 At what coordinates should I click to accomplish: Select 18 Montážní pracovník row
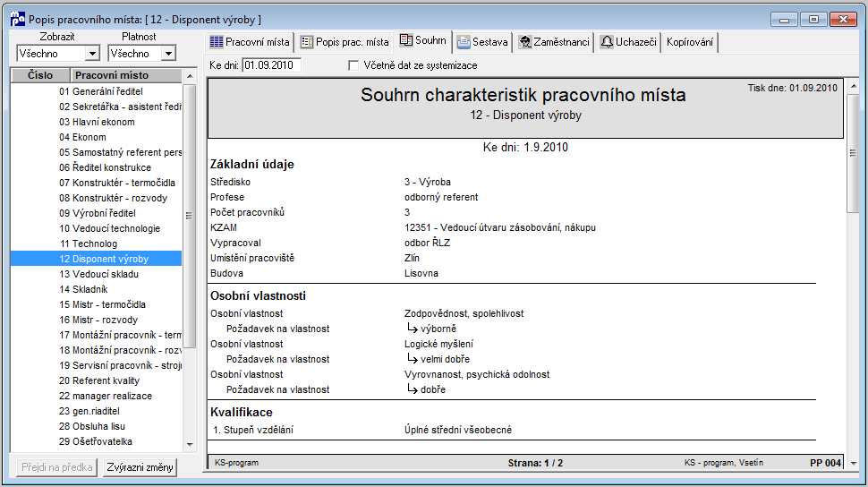tap(97, 350)
